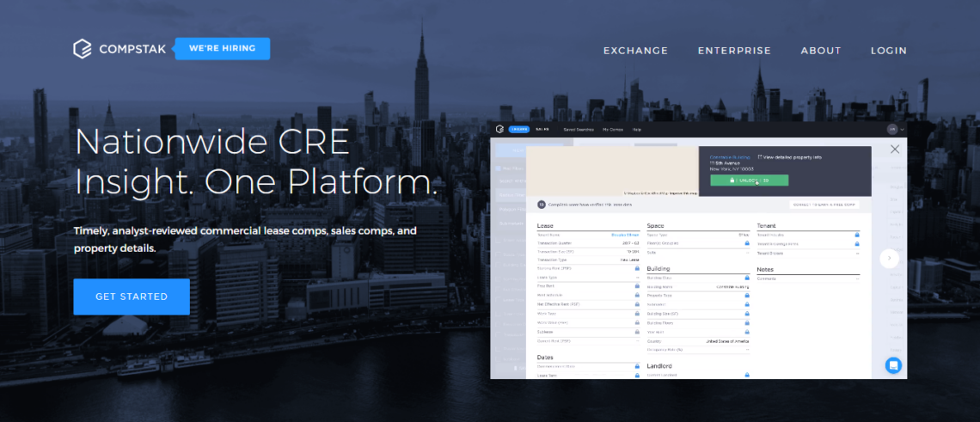The image size is (980, 422).
Task: Open the blue chat widget bubble
Action: [x=893, y=366]
